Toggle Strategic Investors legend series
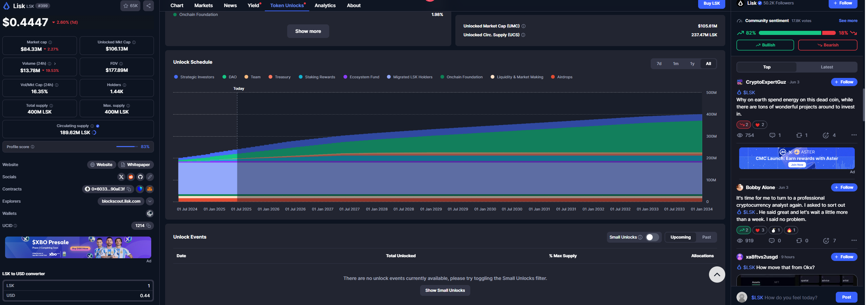Viewport: 868px width, 305px height. pyautogui.click(x=194, y=77)
